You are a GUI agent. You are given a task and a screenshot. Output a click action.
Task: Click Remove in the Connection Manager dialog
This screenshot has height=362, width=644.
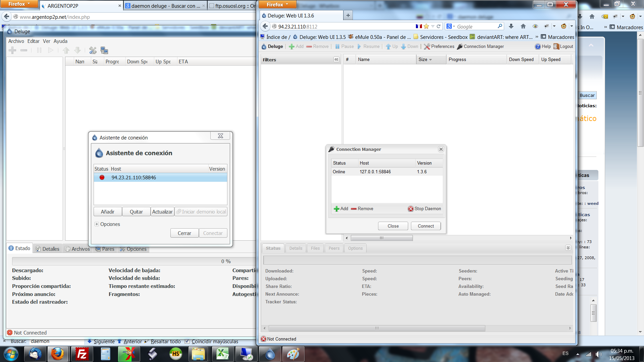pos(362,208)
